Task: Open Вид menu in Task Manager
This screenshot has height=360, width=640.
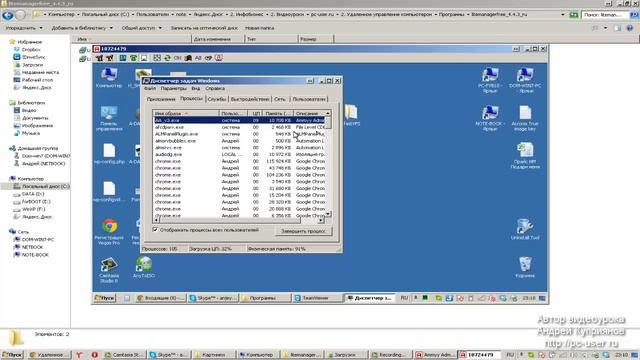Action: click(x=196, y=89)
